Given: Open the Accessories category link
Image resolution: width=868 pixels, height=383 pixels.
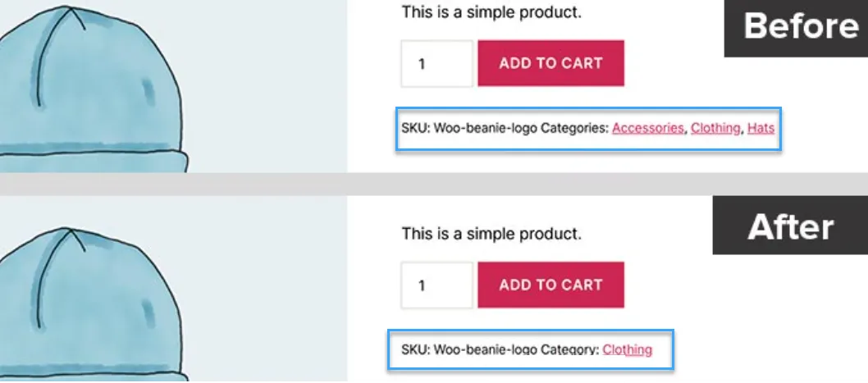Looking at the screenshot, I should click(x=647, y=128).
